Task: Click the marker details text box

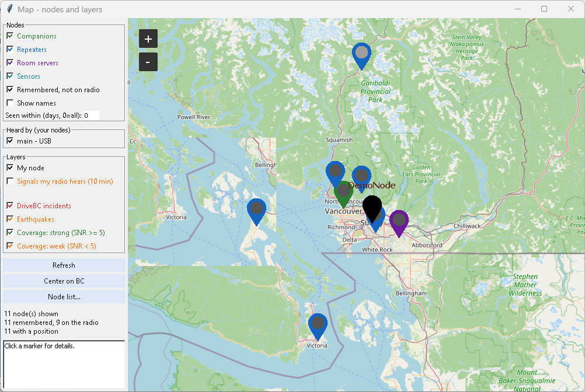Action: click(64, 365)
